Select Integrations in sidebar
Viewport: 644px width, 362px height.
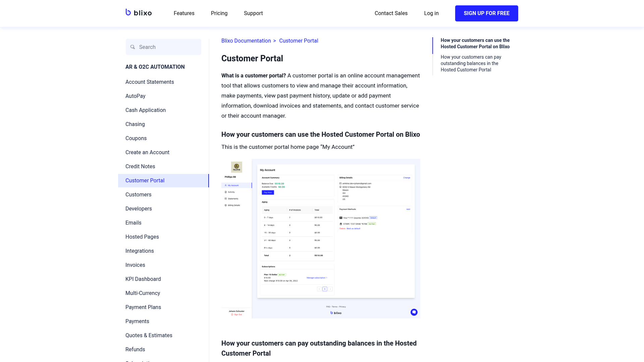(140, 251)
